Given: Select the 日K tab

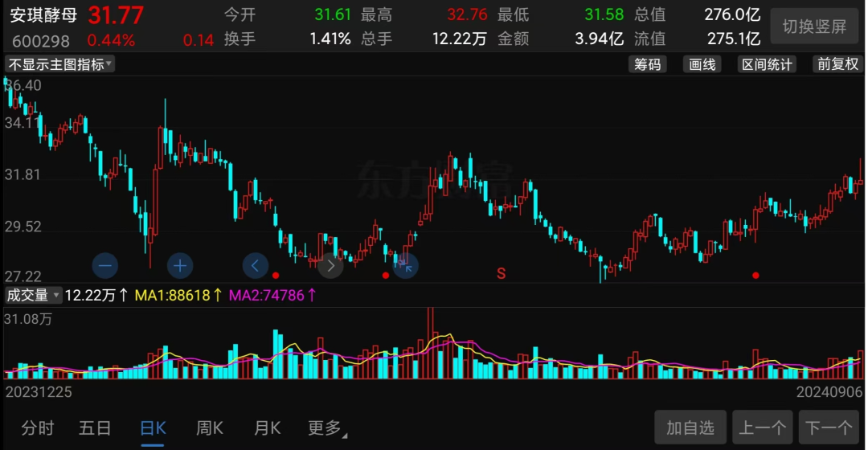Looking at the screenshot, I should pyautogui.click(x=153, y=427).
